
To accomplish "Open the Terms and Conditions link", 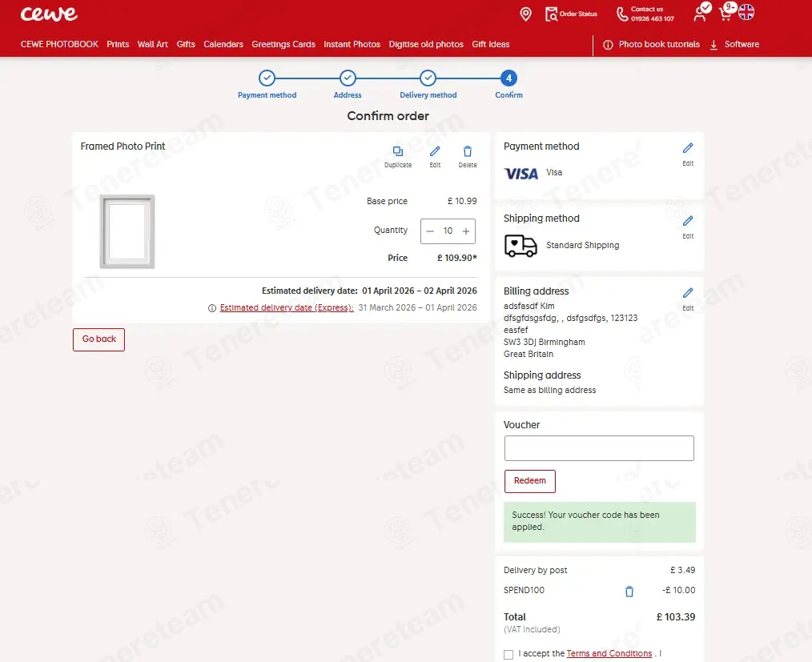I will (609, 654).
